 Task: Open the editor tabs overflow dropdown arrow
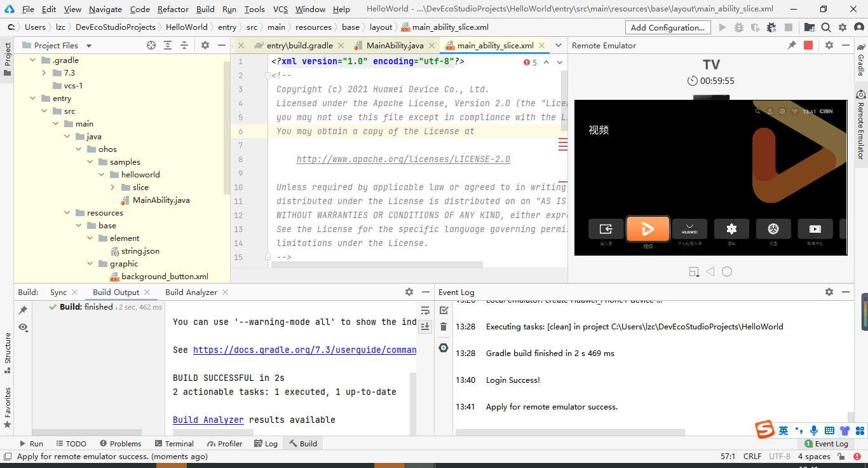point(559,45)
